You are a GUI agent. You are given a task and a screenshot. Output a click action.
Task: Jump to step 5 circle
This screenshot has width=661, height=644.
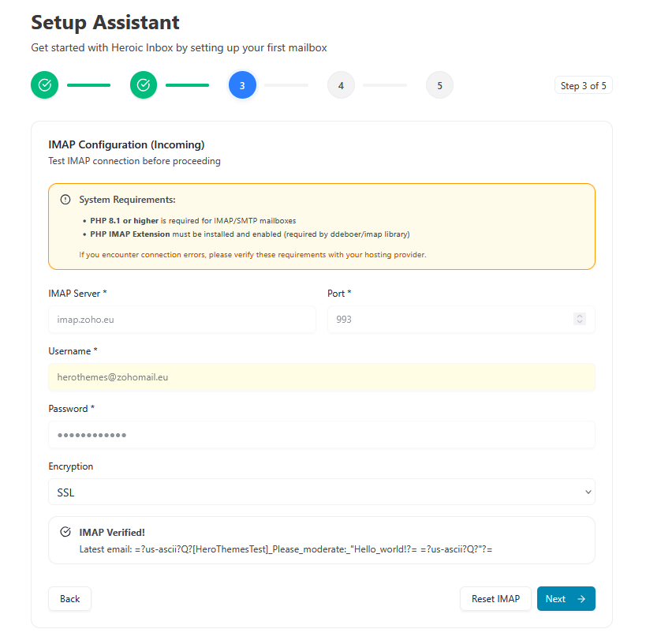[x=439, y=85]
